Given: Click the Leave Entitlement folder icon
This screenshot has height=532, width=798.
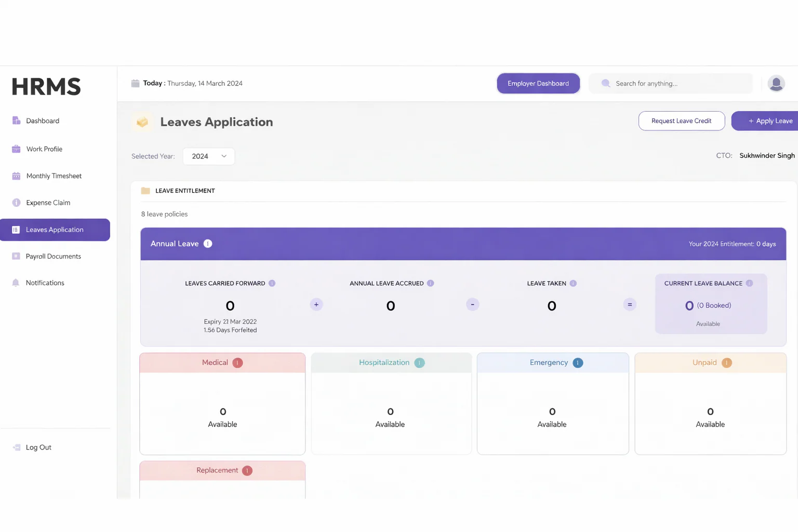Looking at the screenshot, I should coord(145,191).
